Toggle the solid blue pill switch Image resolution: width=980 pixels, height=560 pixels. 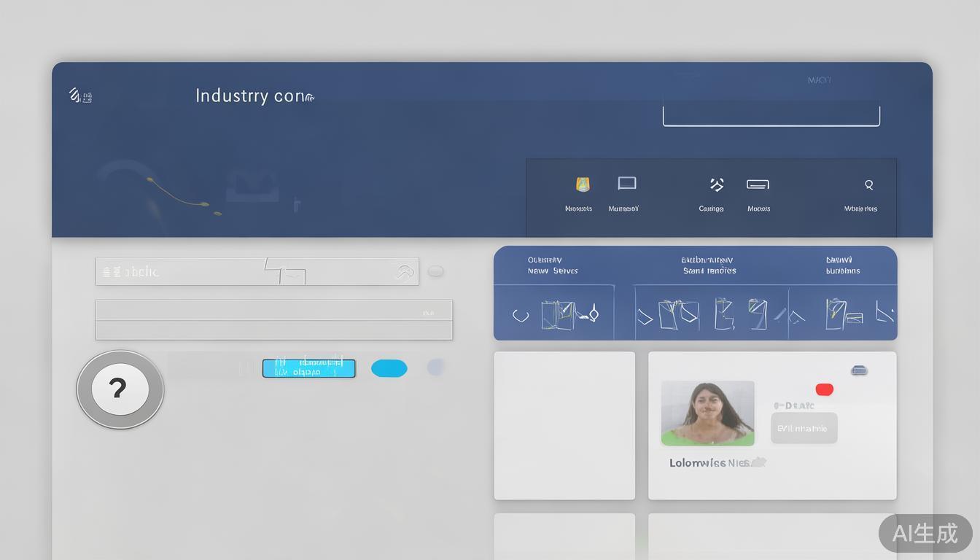pyautogui.click(x=389, y=368)
